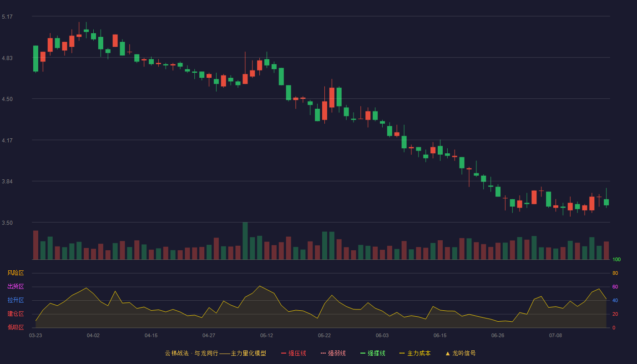Click the red dash icon beside 强压线
This screenshot has width=637, height=364.
pyautogui.click(x=284, y=353)
